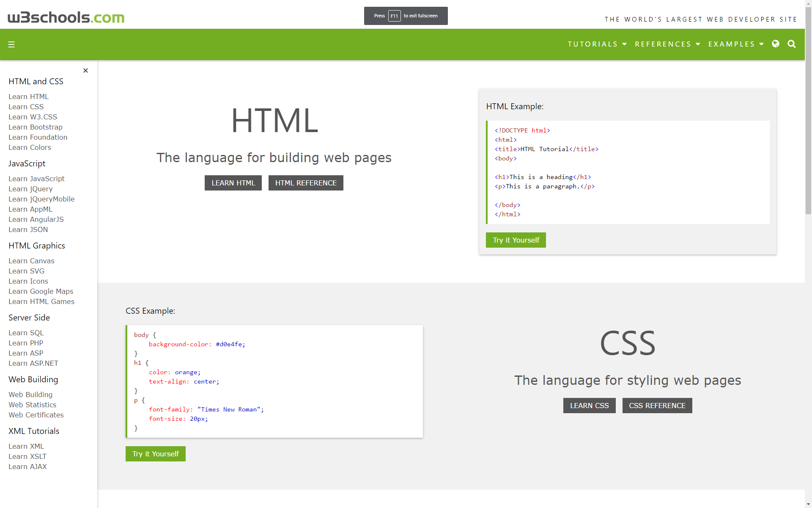
Task: Click the large HTML heading
Action: [x=274, y=120]
